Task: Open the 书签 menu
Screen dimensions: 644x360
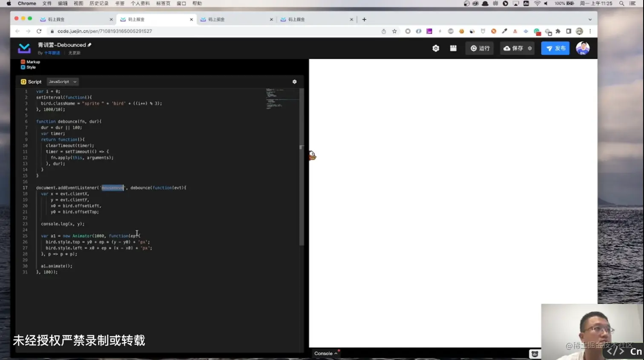Action: [x=120, y=3]
